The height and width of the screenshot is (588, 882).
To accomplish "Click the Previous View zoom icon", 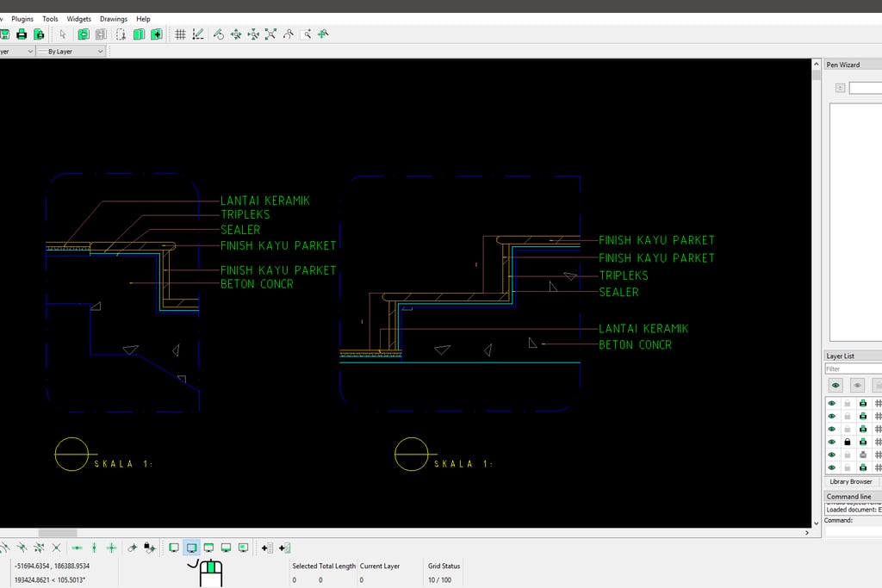I will [x=288, y=34].
